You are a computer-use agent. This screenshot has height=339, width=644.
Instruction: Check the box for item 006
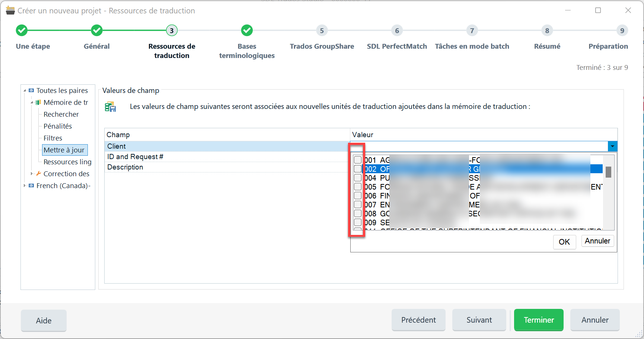358,196
